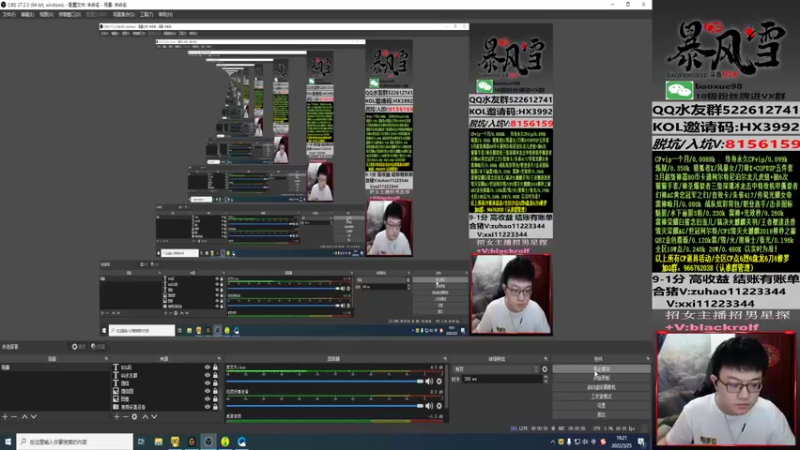Viewport: 800px width, 450px height.
Task: Pop out the Scenes dock panel
Action: click(106, 359)
